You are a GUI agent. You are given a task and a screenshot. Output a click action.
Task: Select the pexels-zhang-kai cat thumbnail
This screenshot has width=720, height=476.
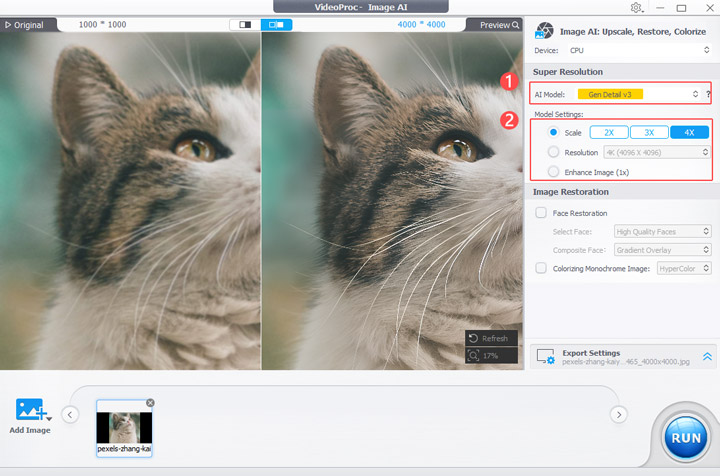point(124,428)
